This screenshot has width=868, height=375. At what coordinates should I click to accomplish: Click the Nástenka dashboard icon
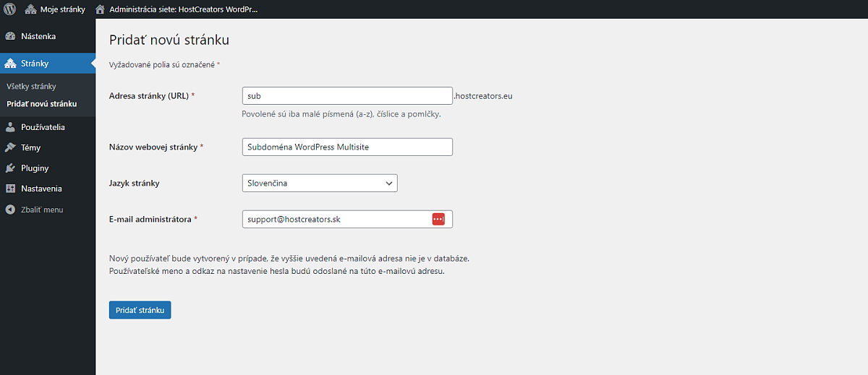coord(10,36)
